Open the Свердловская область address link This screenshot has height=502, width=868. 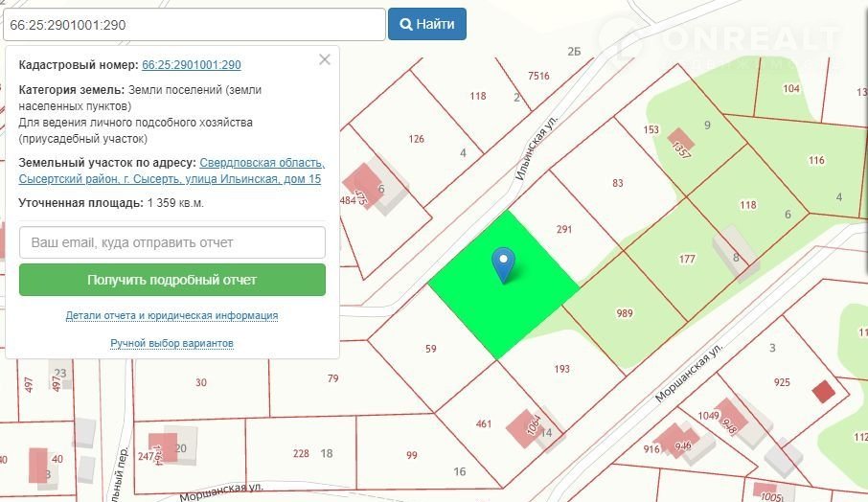(x=262, y=163)
